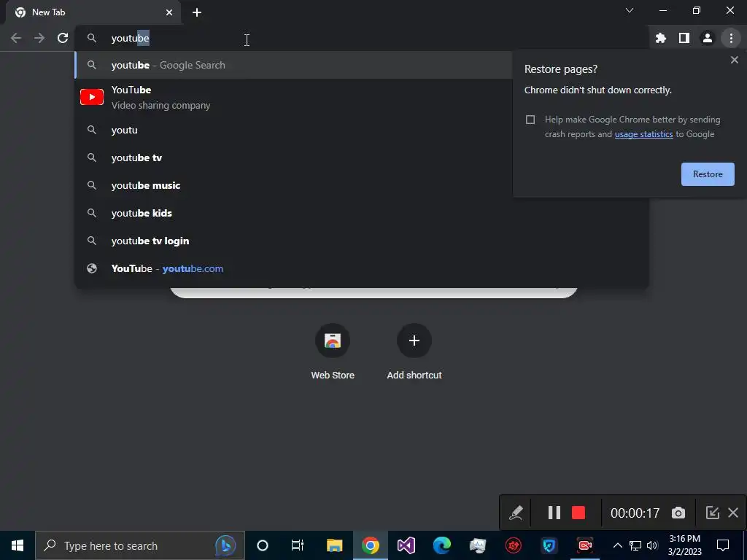
Task: Select the 'youtube - Google Search' suggestion
Action: pos(293,65)
